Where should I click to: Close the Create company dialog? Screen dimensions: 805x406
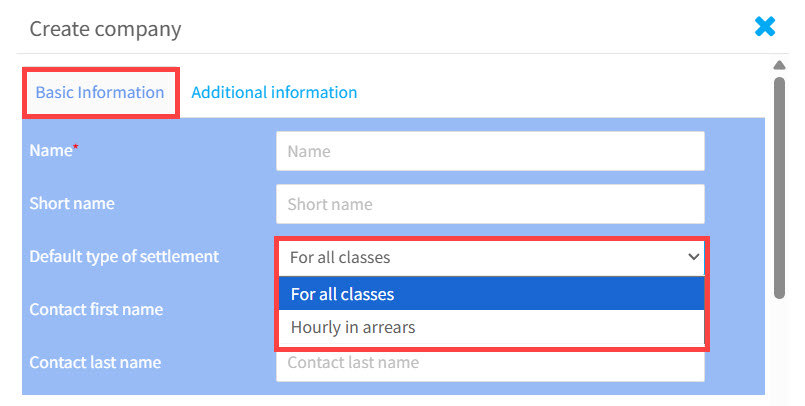[765, 27]
